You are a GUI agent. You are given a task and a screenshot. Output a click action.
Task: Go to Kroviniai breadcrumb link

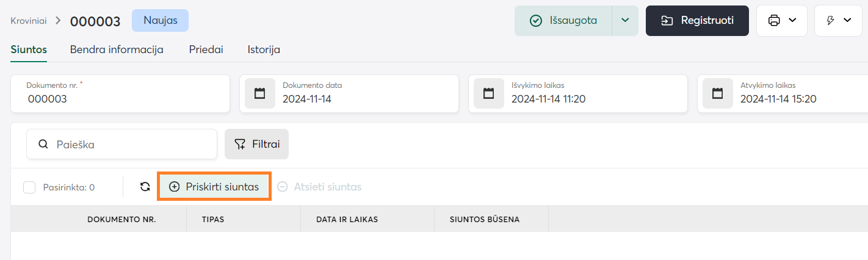click(x=29, y=21)
